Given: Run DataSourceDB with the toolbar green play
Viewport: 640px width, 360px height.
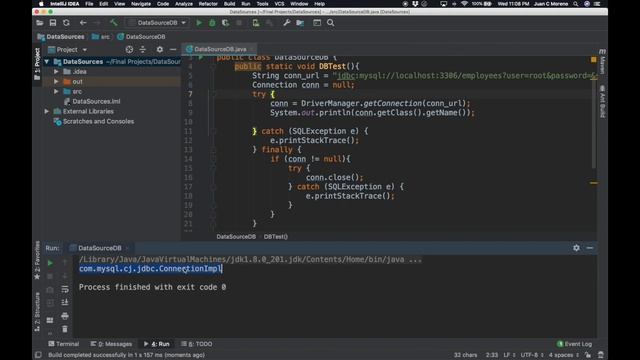Looking at the screenshot, I should pos(199,23).
